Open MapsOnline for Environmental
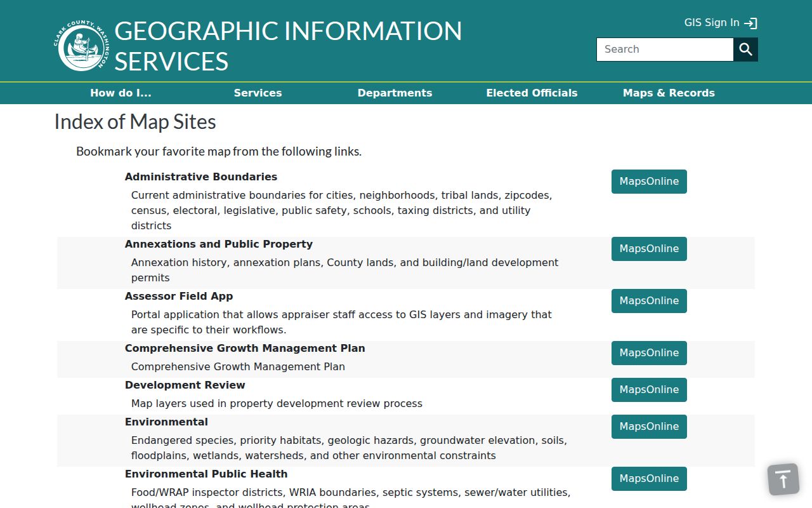The image size is (812, 508). tap(649, 427)
